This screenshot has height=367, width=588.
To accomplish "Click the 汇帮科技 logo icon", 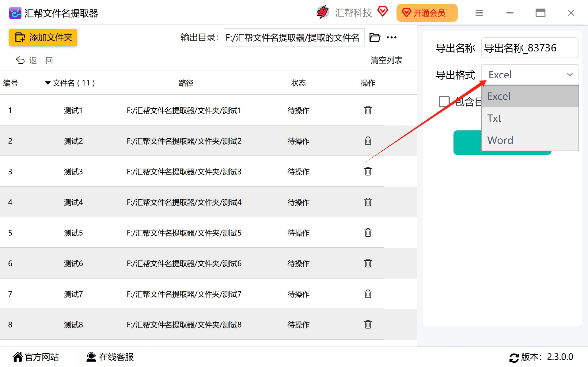I will [x=322, y=12].
